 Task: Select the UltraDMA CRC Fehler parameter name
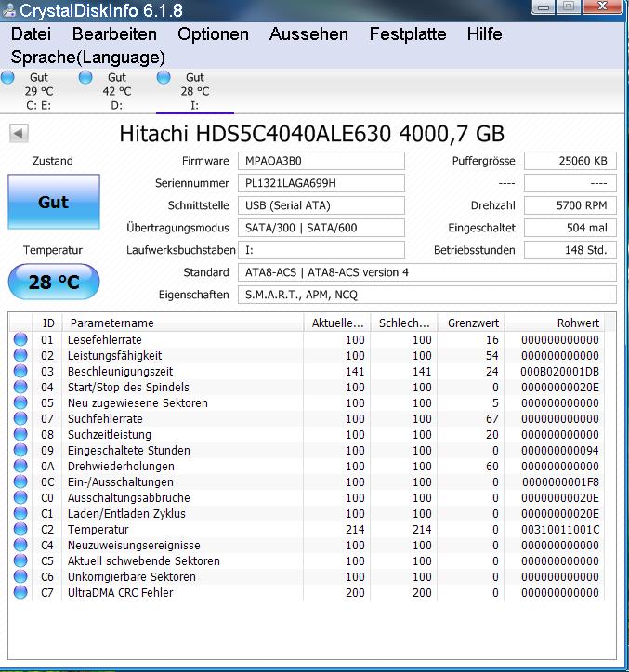click(x=121, y=593)
